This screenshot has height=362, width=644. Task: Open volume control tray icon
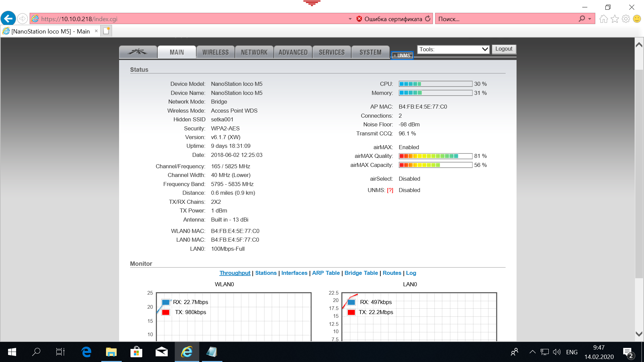click(557, 352)
